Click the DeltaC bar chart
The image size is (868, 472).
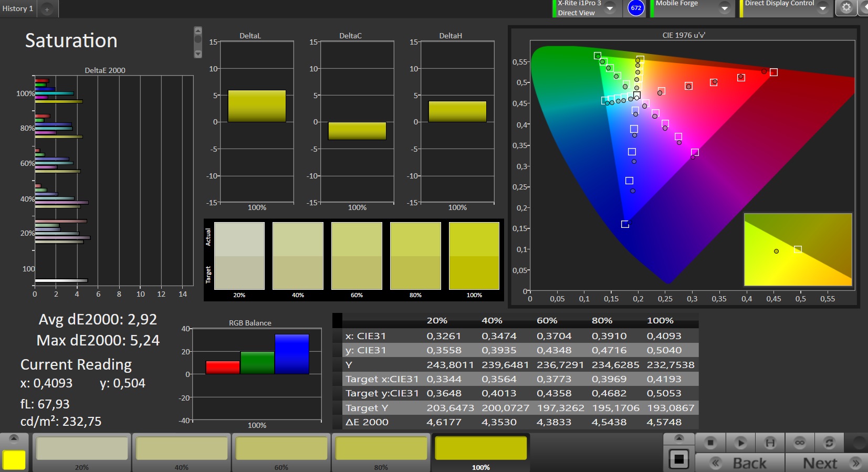click(x=357, y=122)
